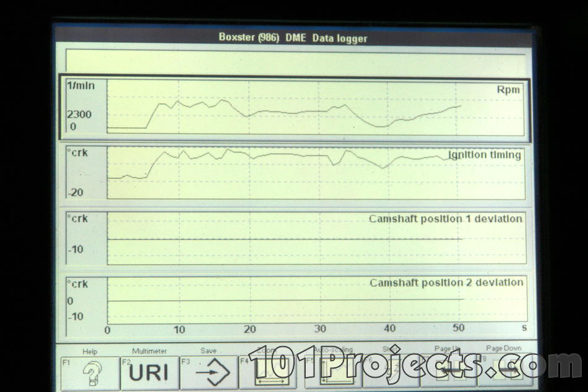Image resolution: width=588 pixels, height=392 pixels.
Task: Click the '2300' value on Rpm axis
Action: pos(79,115)
